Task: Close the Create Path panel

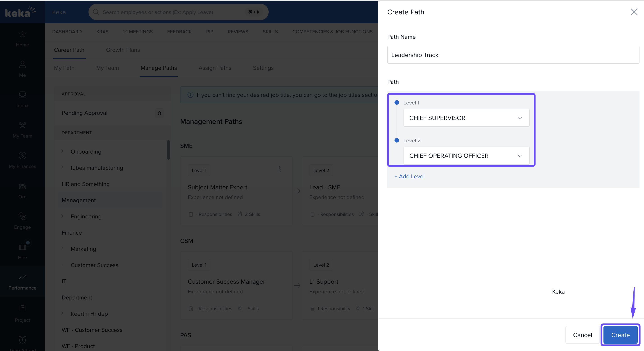Action: tap(634, 12)
